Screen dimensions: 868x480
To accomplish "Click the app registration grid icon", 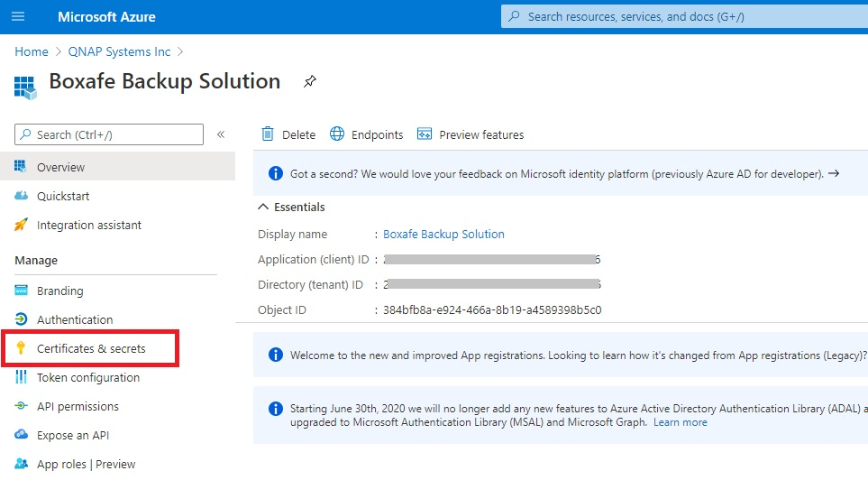I will click(25, 88).
